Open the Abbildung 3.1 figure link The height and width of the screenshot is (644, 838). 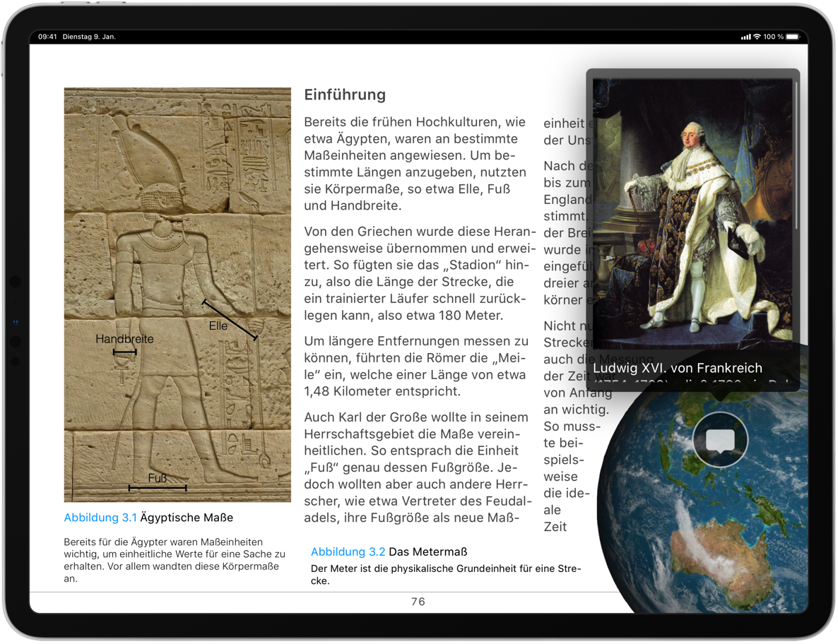point(100,518)
